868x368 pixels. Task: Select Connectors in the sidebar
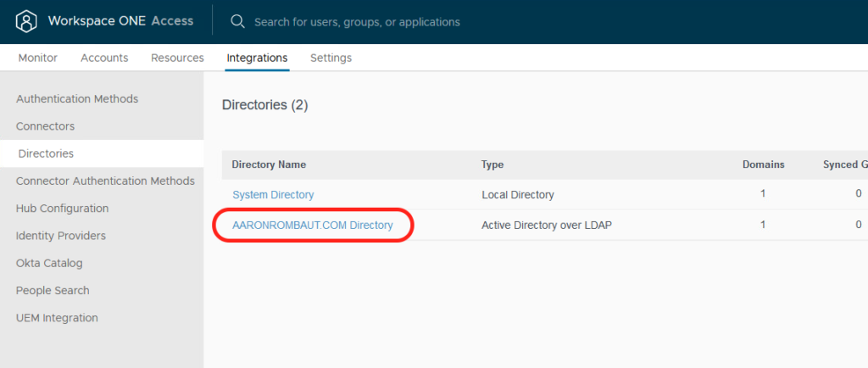click(x=45, y=126)
